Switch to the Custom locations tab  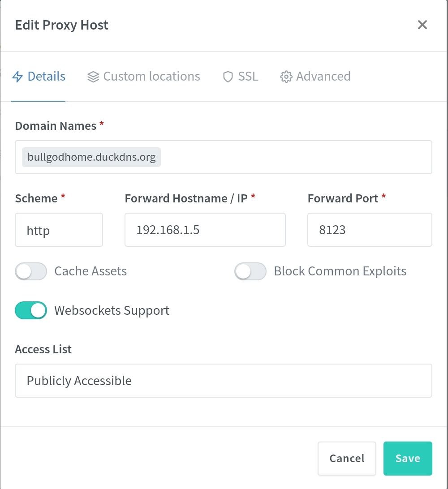tap(151, 77)
